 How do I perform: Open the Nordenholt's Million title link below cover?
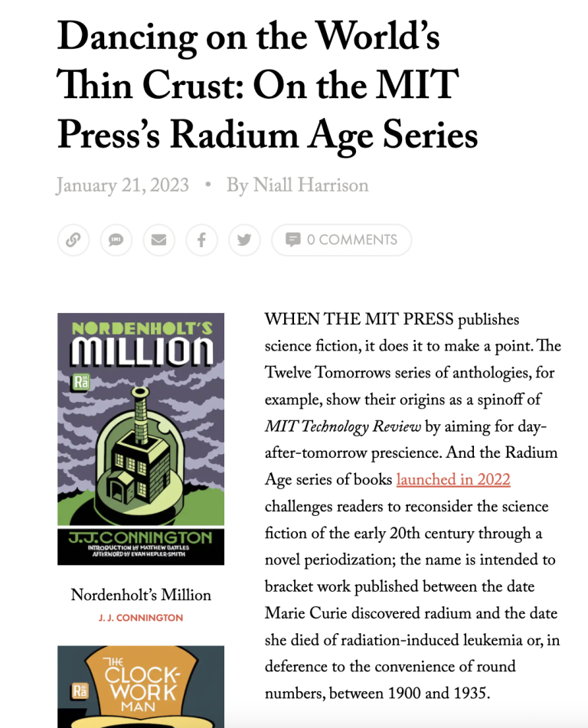[x=141, y=596]
